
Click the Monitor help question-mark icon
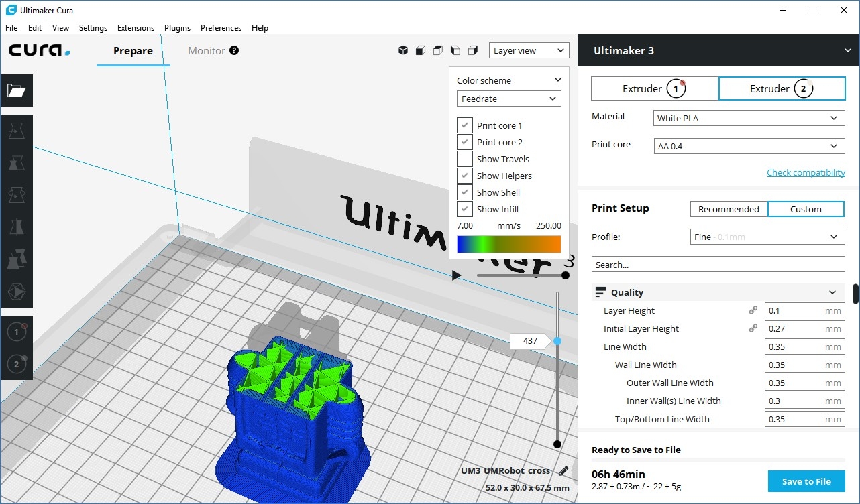pos(234,50)
